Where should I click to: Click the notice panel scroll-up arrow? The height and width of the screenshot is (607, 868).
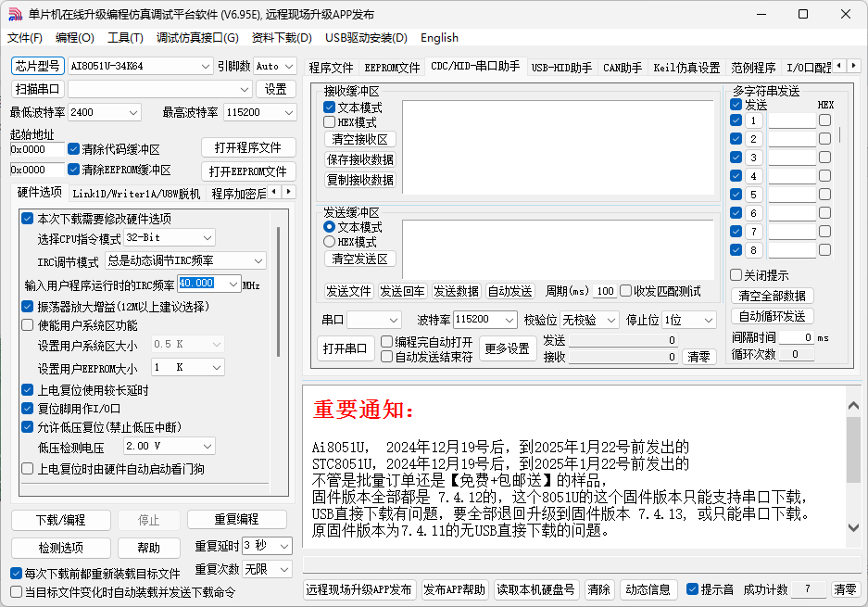(x=853, y=406)
